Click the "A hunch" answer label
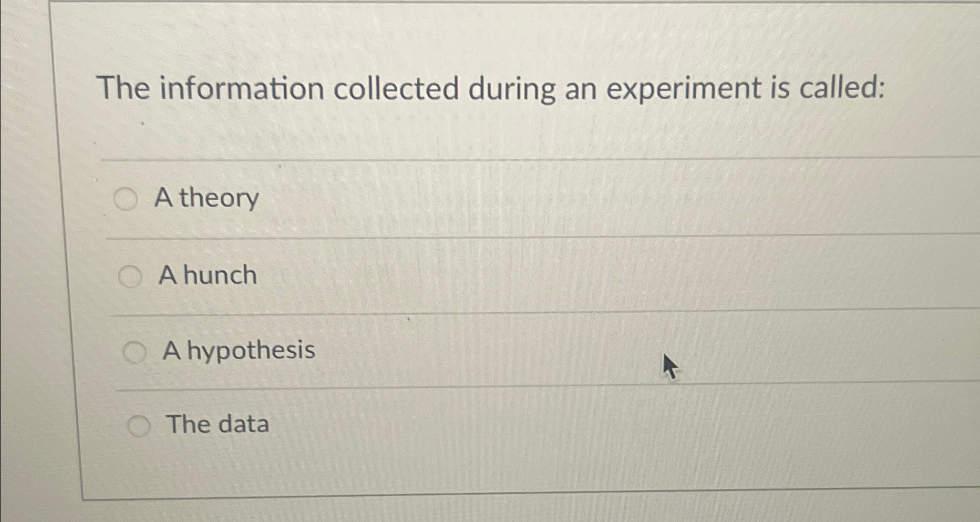The height and width of the screenshot is (522, 980). 208,275
